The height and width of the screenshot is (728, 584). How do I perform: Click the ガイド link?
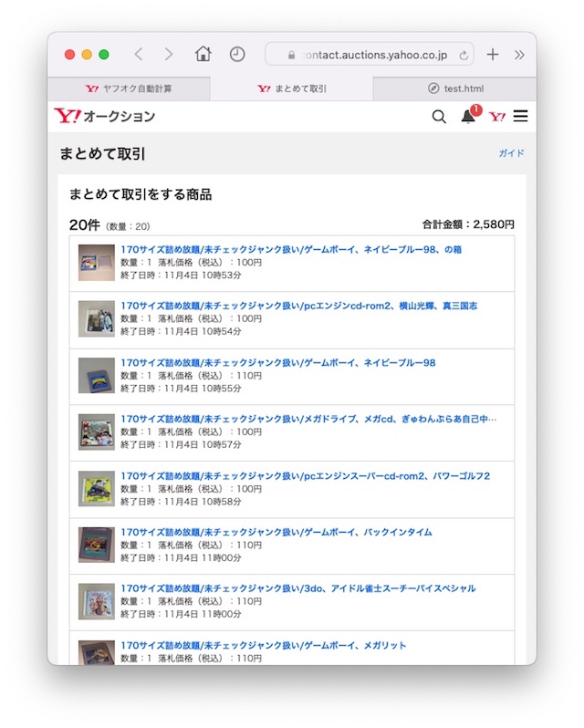tap(511, 153)
